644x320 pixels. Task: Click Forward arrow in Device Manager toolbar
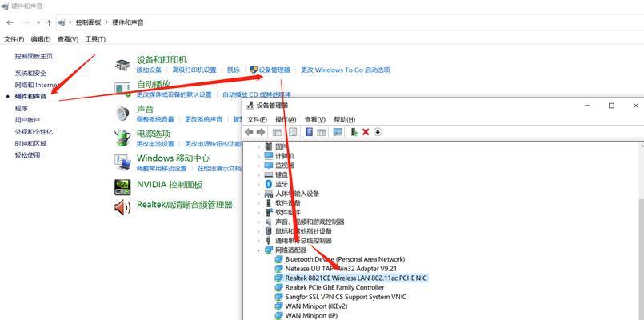coord(260,132)
